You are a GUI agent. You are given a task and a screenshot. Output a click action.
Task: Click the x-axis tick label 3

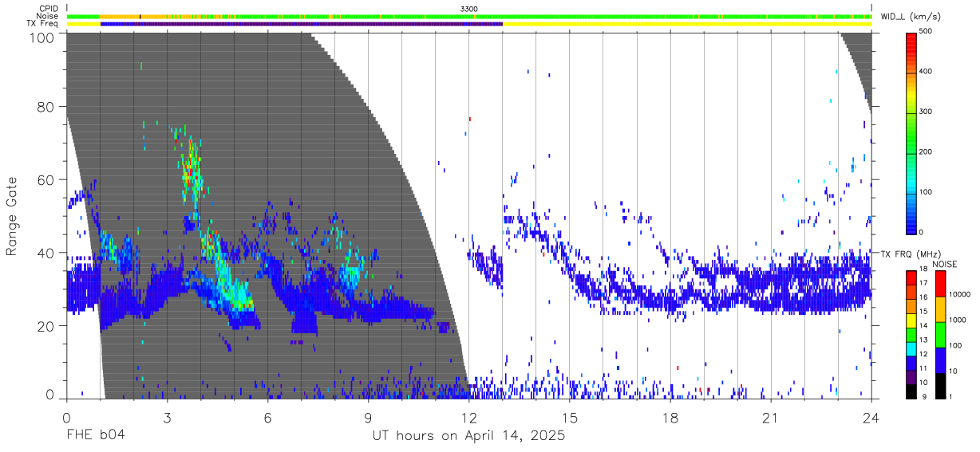(167, 418)
